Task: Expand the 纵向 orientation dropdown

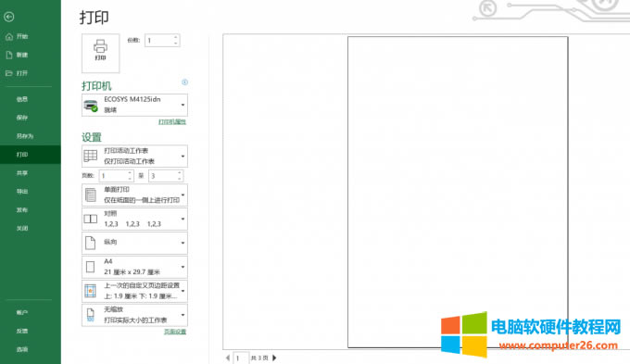Action: pos(134,243)
